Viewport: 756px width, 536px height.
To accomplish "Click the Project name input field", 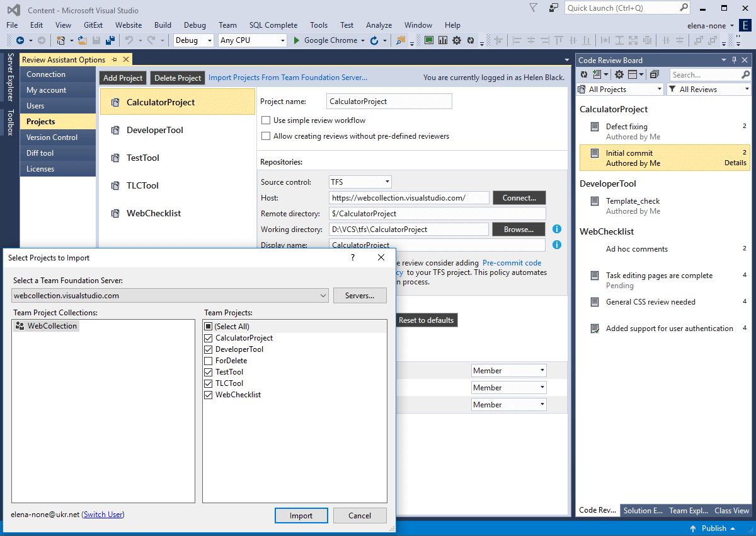I will pos(389,102).
